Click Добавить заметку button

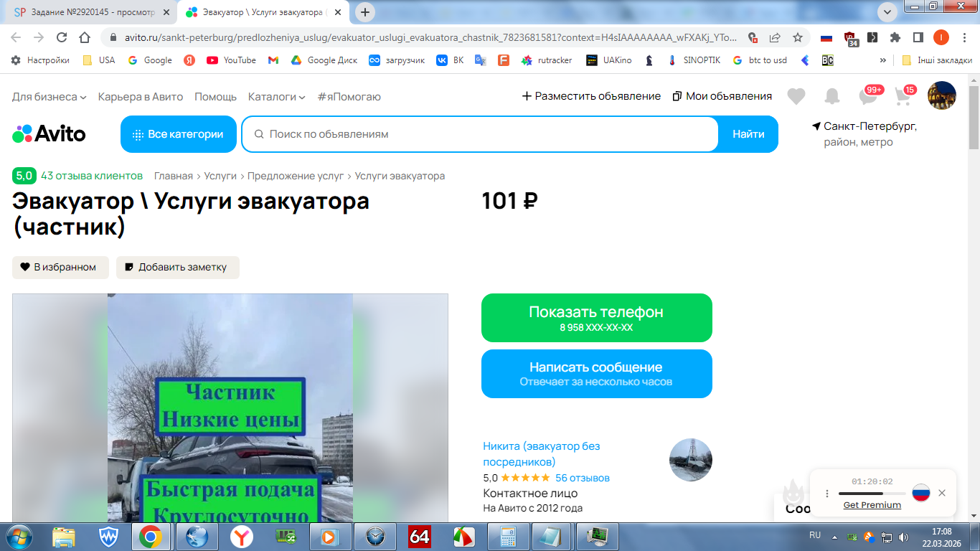178,267
